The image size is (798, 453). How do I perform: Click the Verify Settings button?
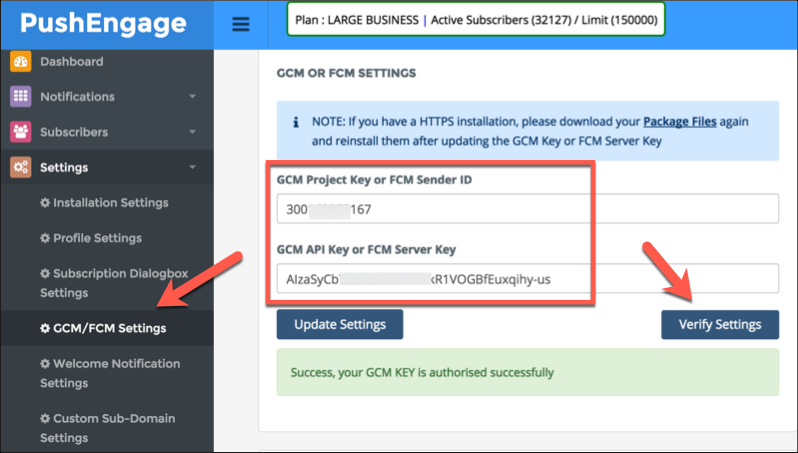(720, 324)
